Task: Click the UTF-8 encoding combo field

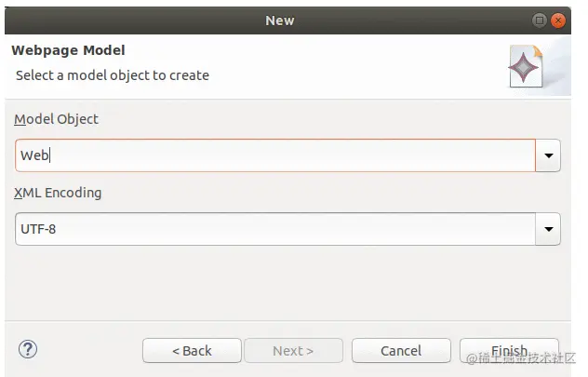Action: pyautogui.click(x=275, y=228)
